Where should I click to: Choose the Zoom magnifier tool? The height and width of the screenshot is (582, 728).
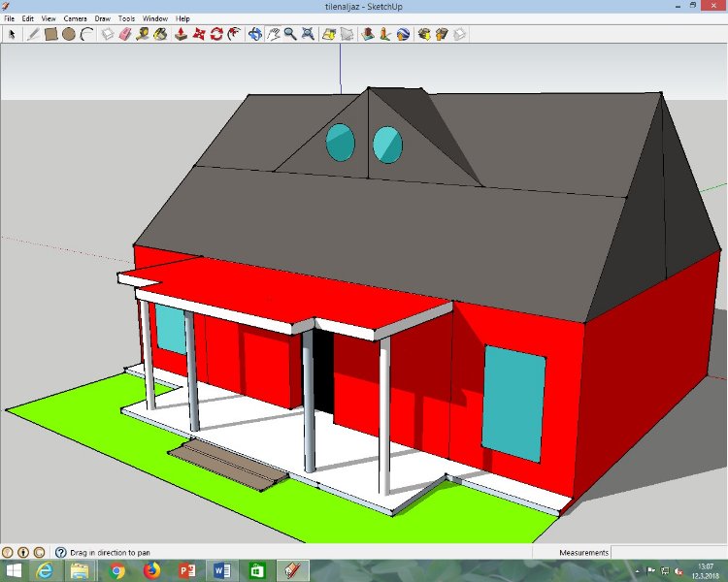pos(290,34)
